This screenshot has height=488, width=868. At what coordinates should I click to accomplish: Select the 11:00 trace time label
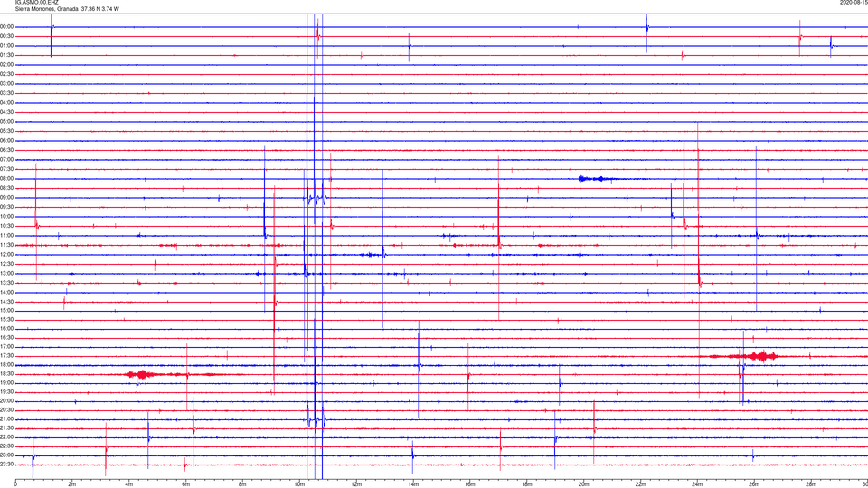7,236
